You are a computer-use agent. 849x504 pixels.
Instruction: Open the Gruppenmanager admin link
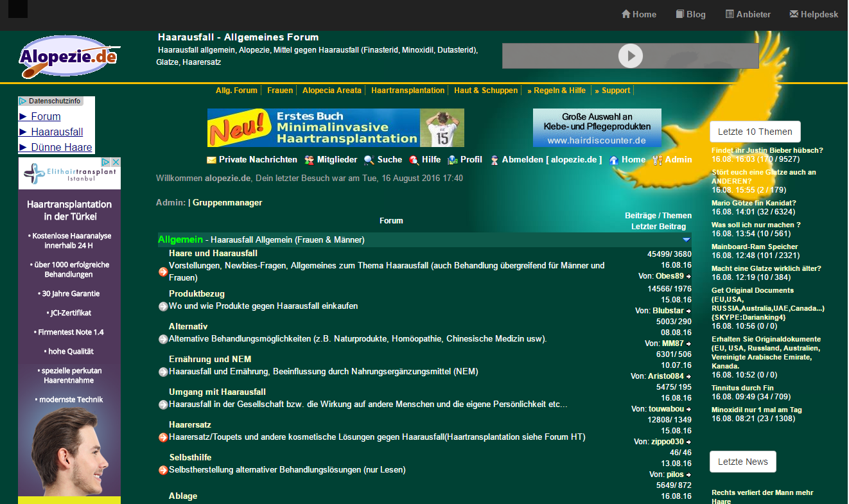227,203
